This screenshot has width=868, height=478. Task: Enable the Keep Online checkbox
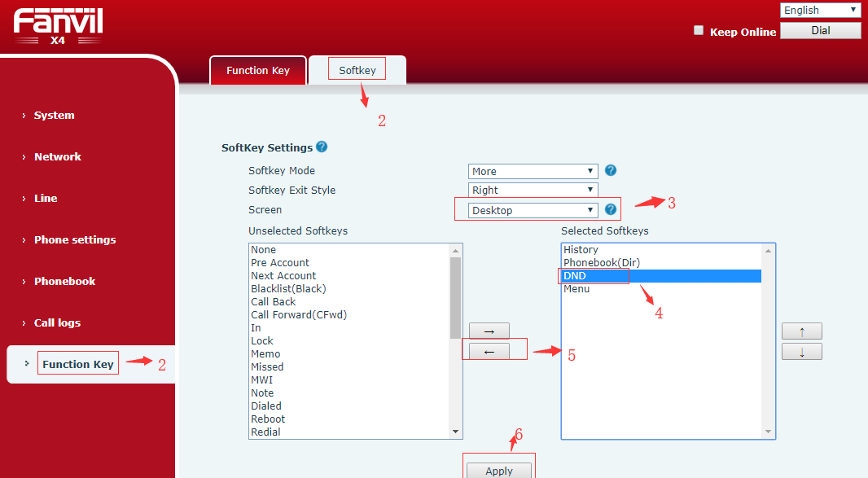pos(698,31)
